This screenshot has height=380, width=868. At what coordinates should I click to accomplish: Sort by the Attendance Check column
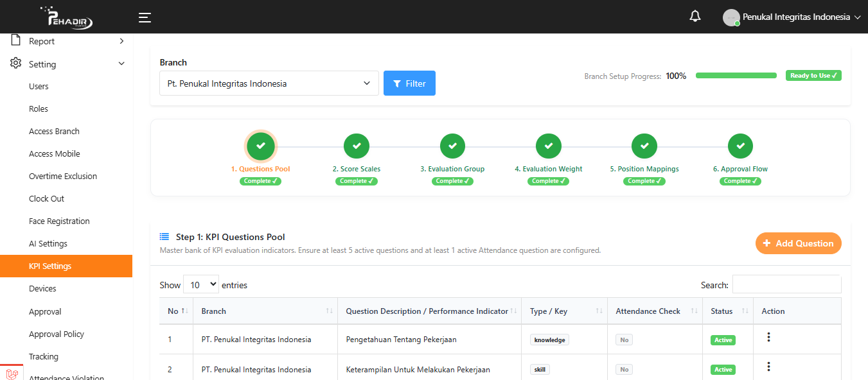[x=655, y=311]
